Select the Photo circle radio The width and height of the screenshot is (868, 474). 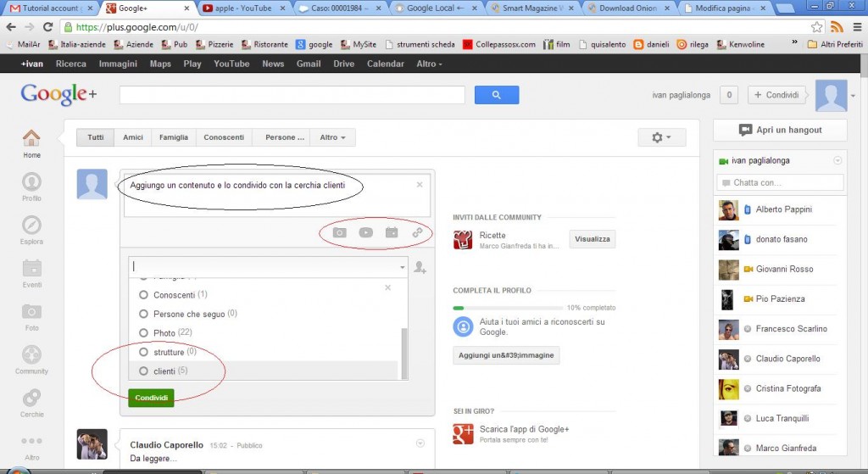coord(143,332)
